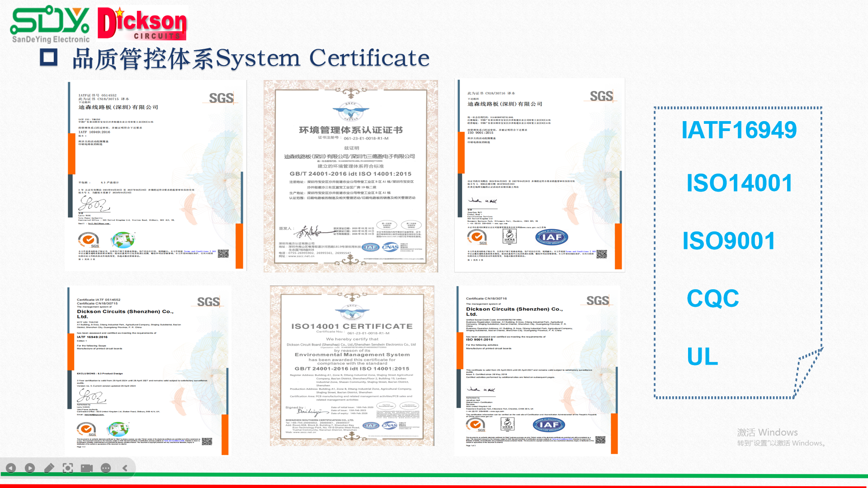Click the square bullet before the title

click(x=49, y=57)
